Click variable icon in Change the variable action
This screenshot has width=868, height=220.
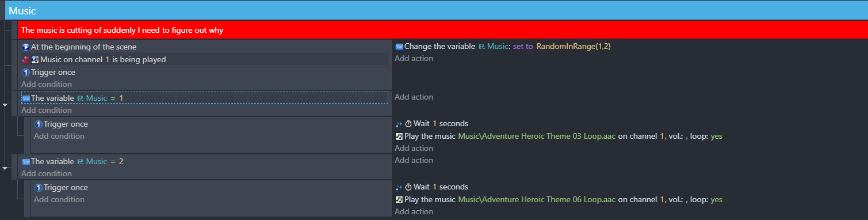[399, 47]
